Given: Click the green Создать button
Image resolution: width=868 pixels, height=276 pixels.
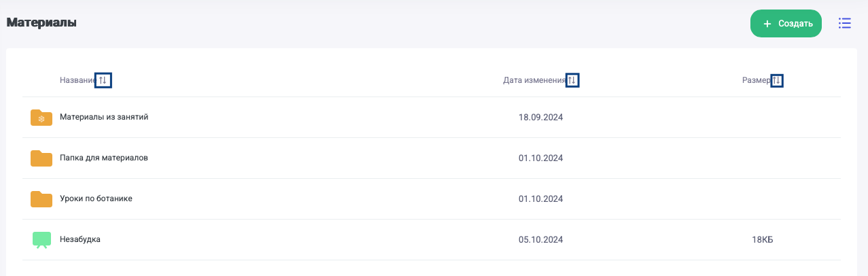Looking at the screenshot, I should [x=786, y=24].
